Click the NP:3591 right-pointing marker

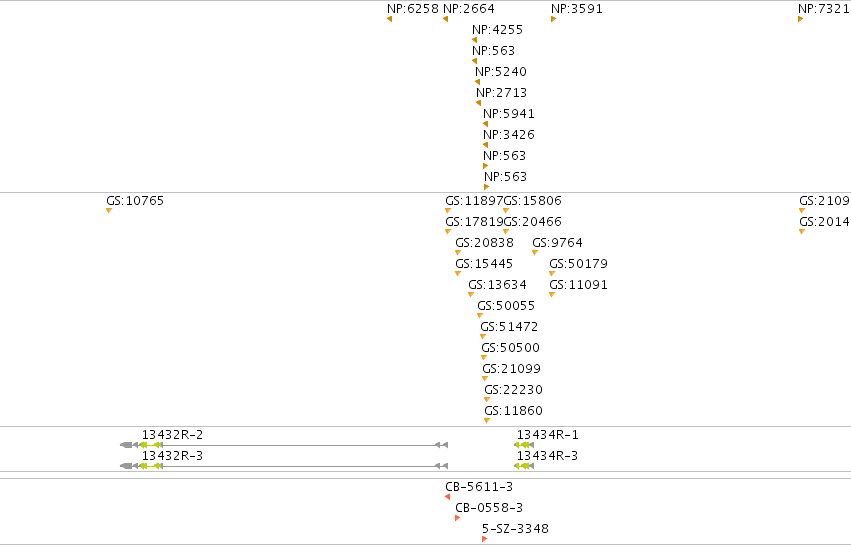554,19
